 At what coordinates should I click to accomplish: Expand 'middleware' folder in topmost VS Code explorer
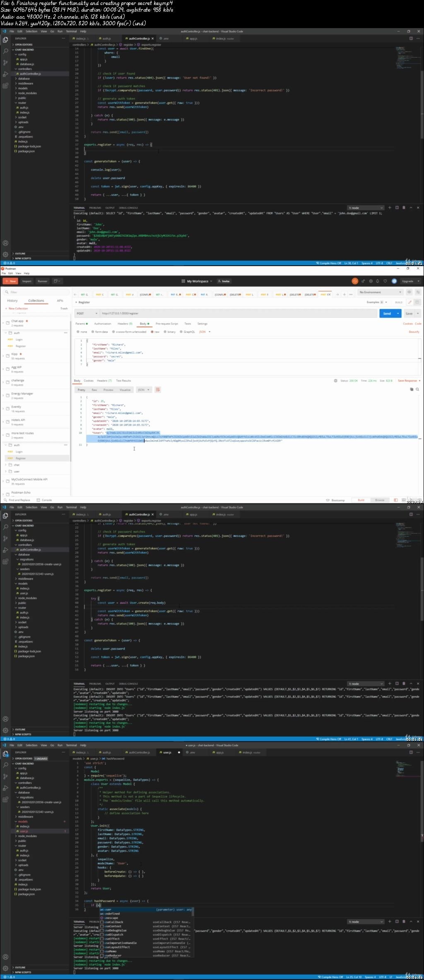pyautogui.click(x=25, y=84)
